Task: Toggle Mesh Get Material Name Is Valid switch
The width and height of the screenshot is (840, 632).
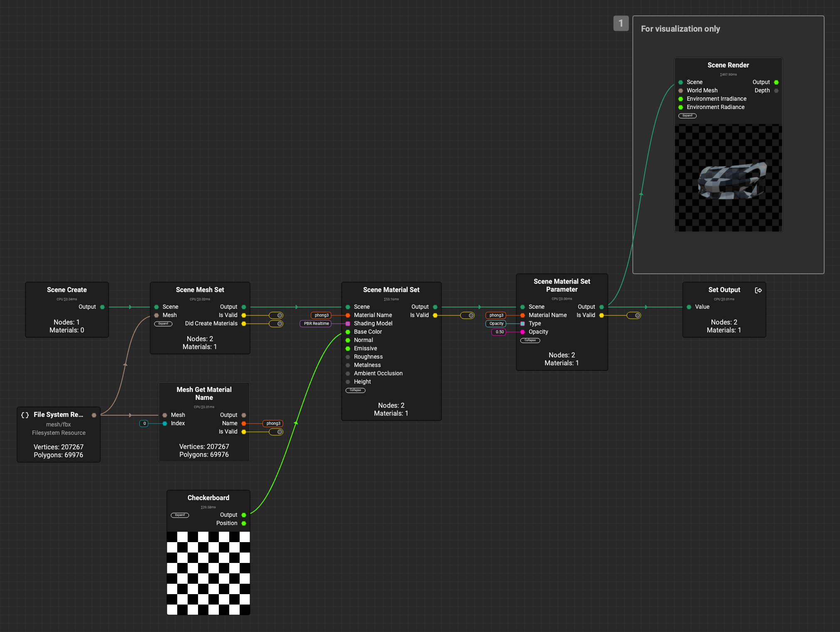Action: [276, 432]
